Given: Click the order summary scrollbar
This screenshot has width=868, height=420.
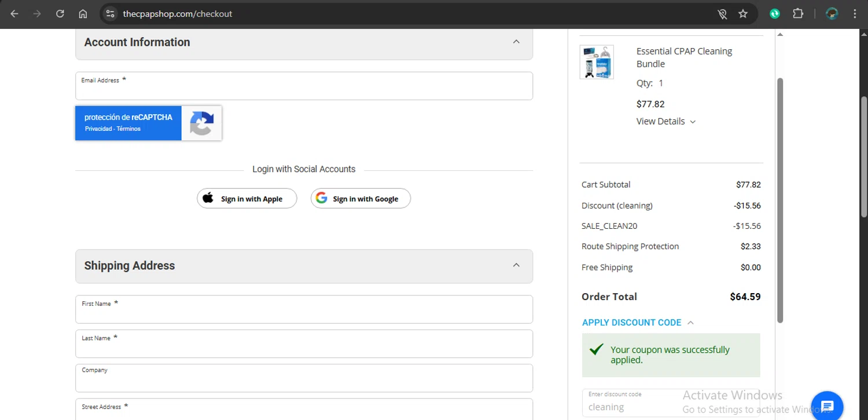Looking at the screenshot, I should (779, 200).
